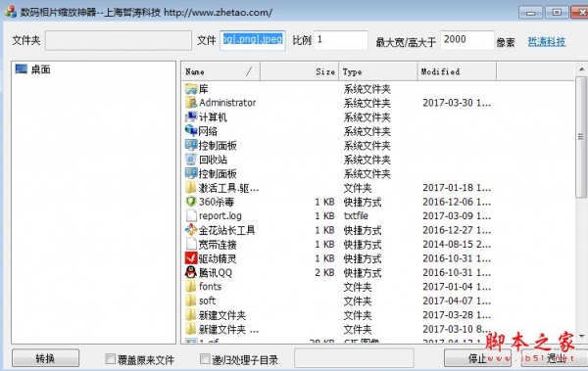Viewport: 588px width, 371px height.
Task: Click the soft folder icon
Action: point(191,301)
